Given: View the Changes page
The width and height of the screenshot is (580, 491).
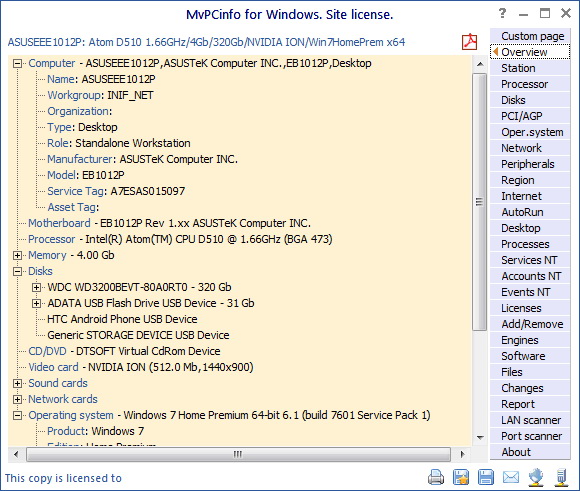Looking at the screenshot, I should click(530, 388).
